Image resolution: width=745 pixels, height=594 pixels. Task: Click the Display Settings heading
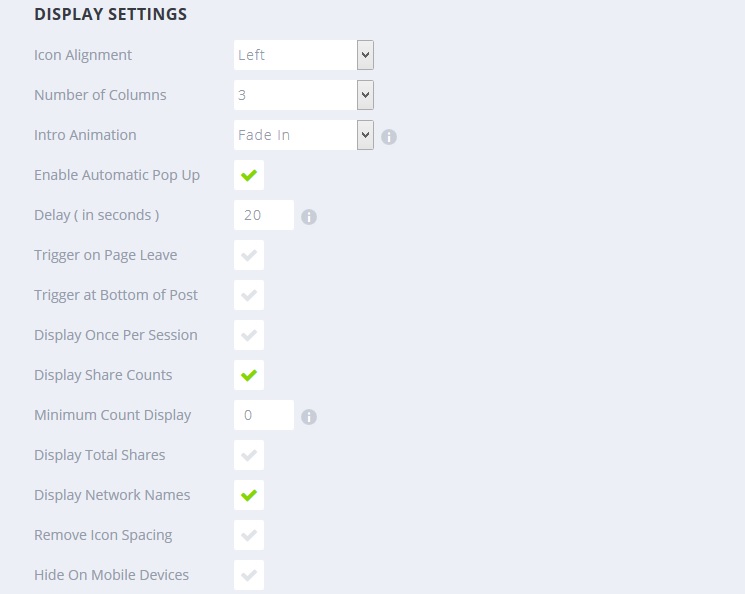[110, 15]
